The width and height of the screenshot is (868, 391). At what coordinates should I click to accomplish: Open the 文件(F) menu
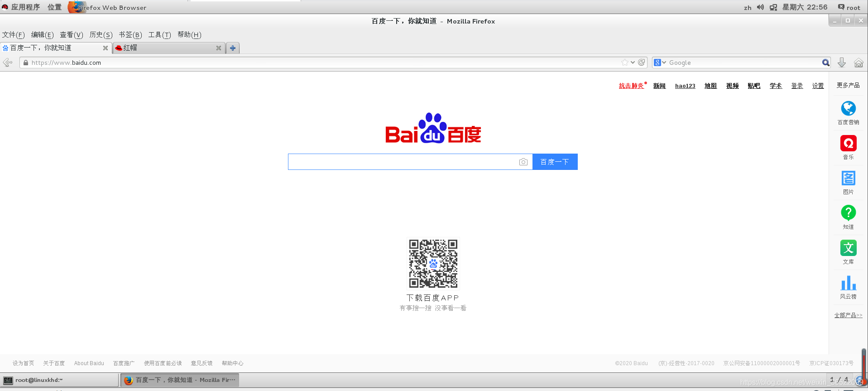point(13,35)
